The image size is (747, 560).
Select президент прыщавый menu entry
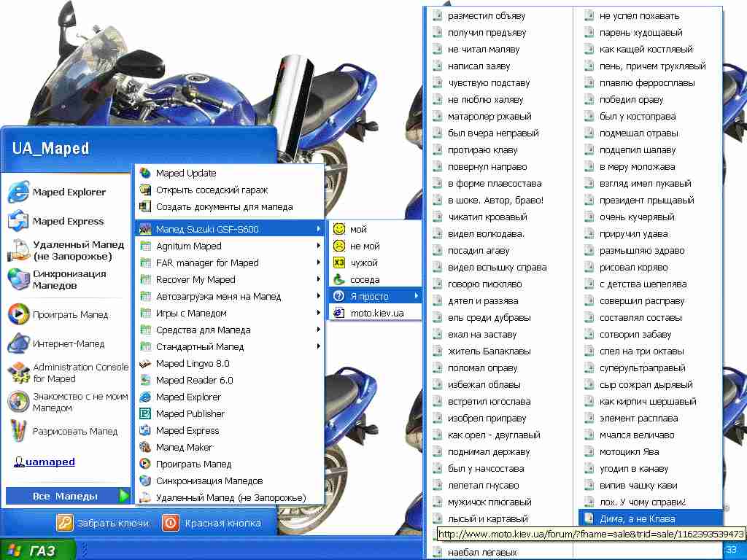coord(650,201)
